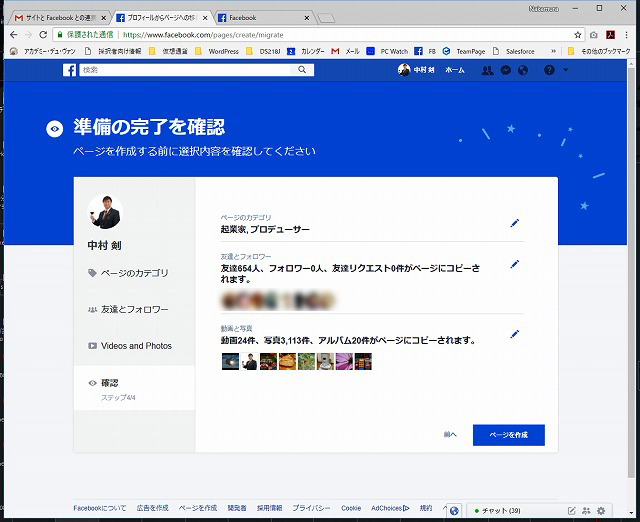Open the Facebook help question mark icon

click(x=549, y=70)
